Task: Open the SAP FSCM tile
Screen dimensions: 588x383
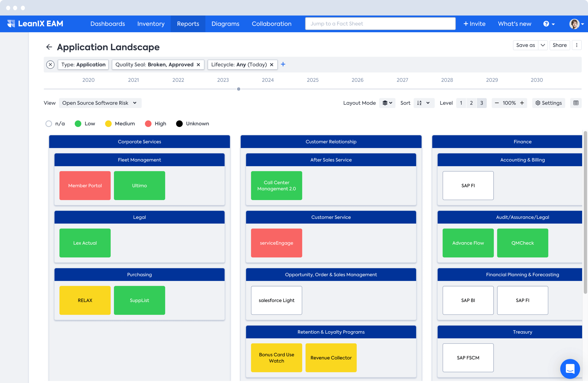Action: [x=468, y=357]
